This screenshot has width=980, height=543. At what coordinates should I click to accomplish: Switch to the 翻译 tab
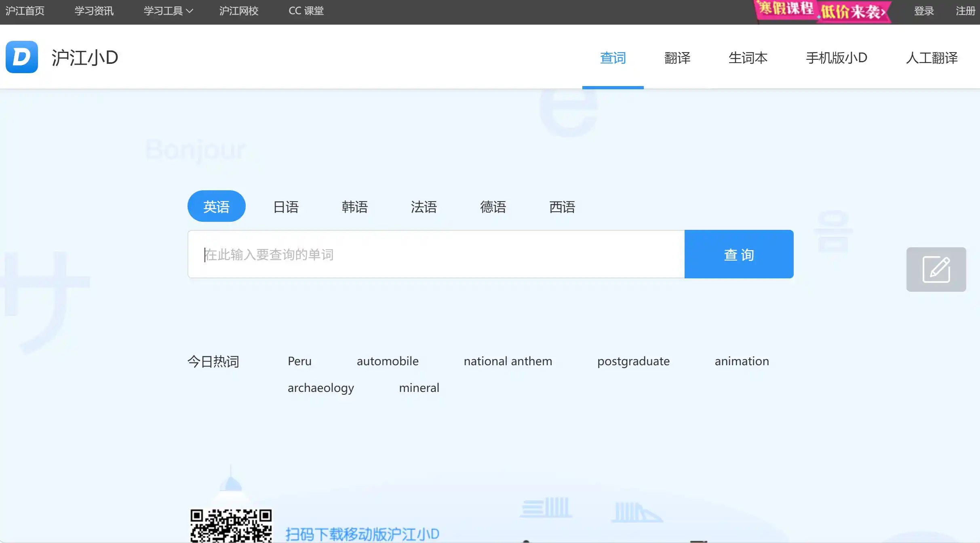[677, 58]
